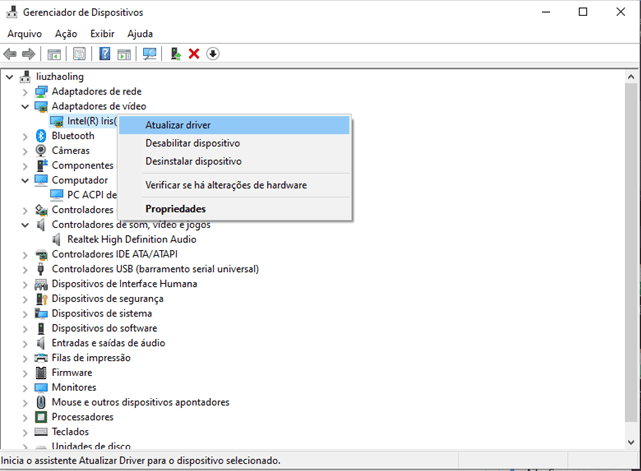Click the Mouse e outros dispositivos icon
This screenshot has width=641, height=471.
(41, 402)
